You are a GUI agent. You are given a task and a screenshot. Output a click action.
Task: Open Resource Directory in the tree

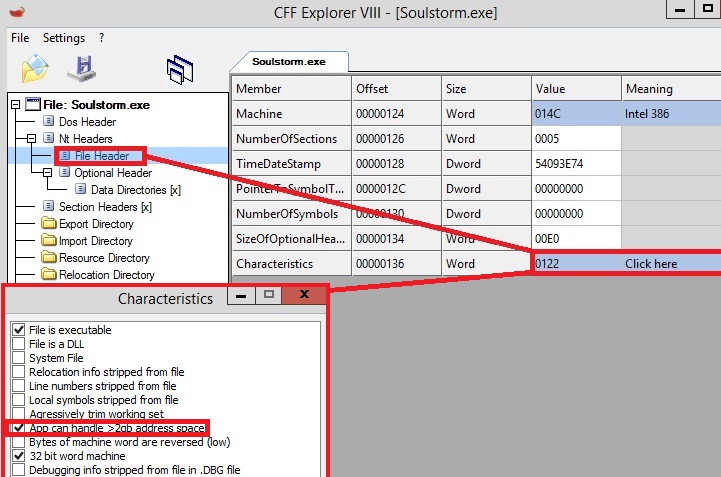(104, 258)
